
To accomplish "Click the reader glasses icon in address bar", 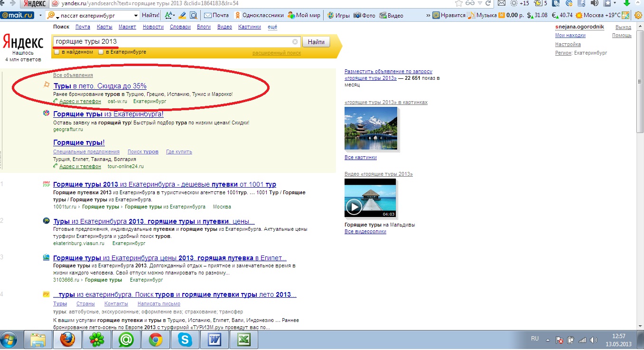I will 470,3.
